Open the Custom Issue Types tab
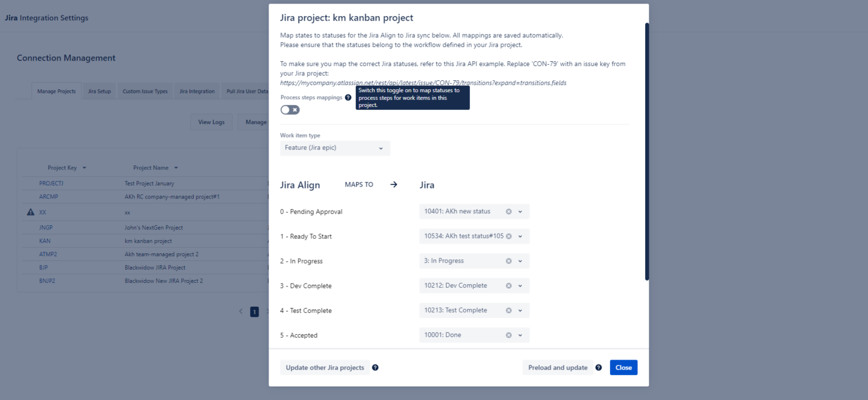The image size is (868, 400). 146,92
